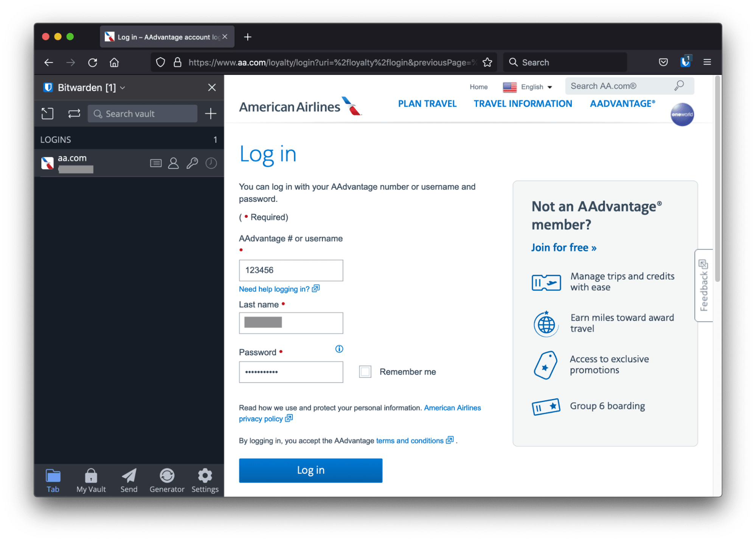Toggle Remember me checkbox
The width and height of the screenshot is (756, 542).
point(365,371)
